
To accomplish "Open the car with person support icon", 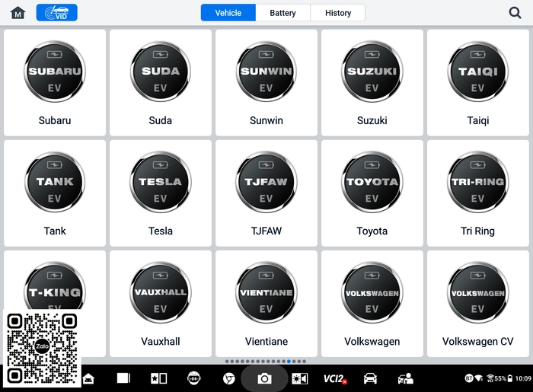I will pyautogui.click(x=406, y=378).
